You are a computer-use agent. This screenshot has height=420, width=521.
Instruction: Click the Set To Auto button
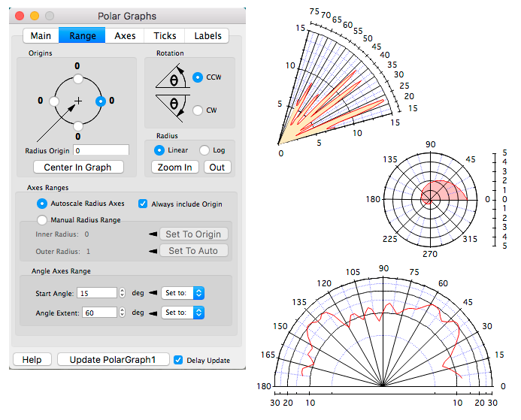(x=194, y=251)
